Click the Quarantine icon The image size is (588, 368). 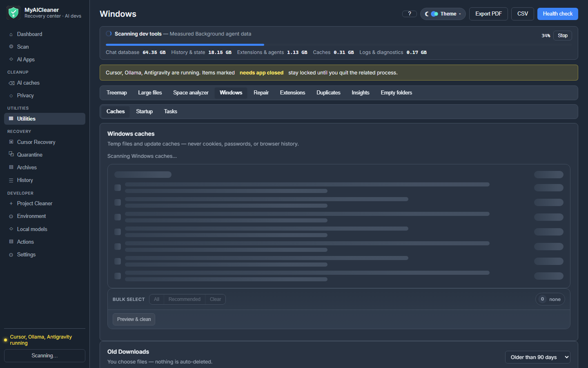coord(11,154)
